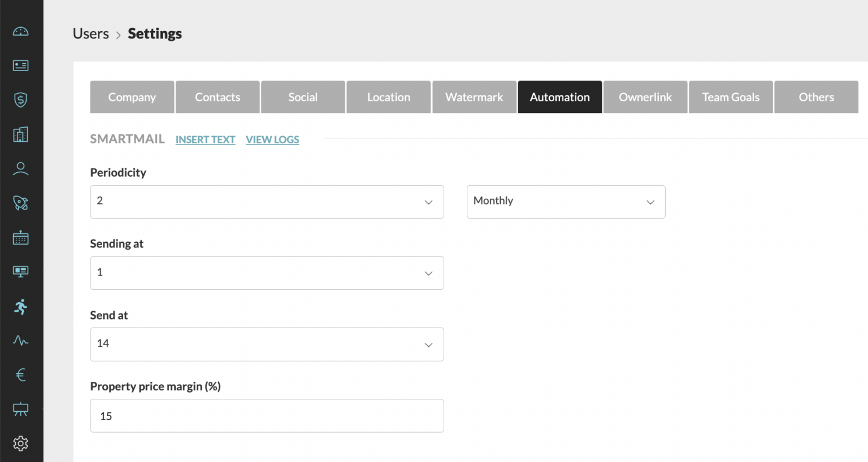This screenshot has height=462, width=868.
Task: Open the Monthly frequency dropdown
Action: pyautogui.click(x=566, y=202)
